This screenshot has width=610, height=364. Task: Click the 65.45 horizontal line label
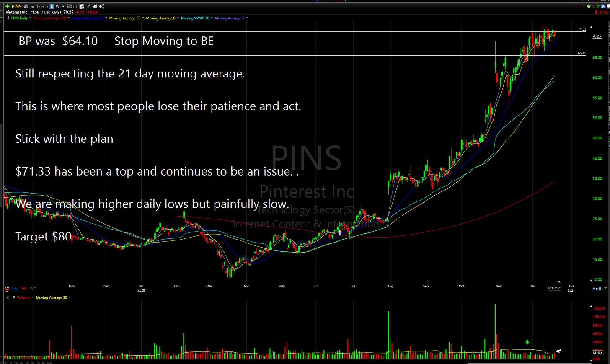[x=582, y=53]
